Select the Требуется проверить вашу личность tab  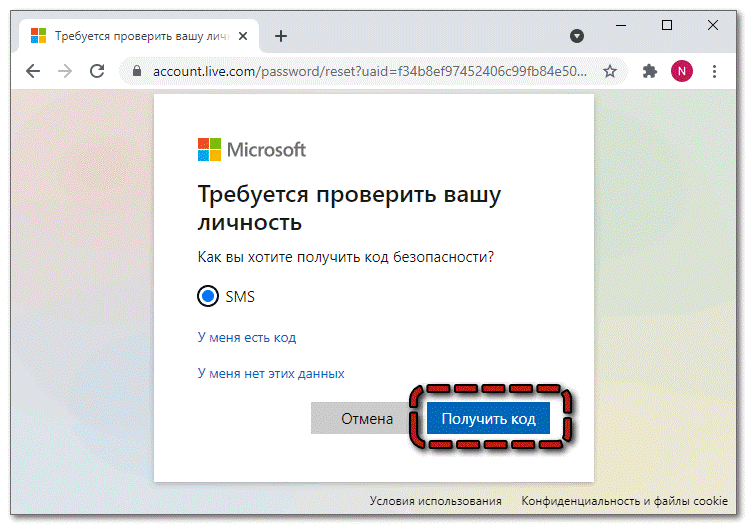[x=139, y=36]
